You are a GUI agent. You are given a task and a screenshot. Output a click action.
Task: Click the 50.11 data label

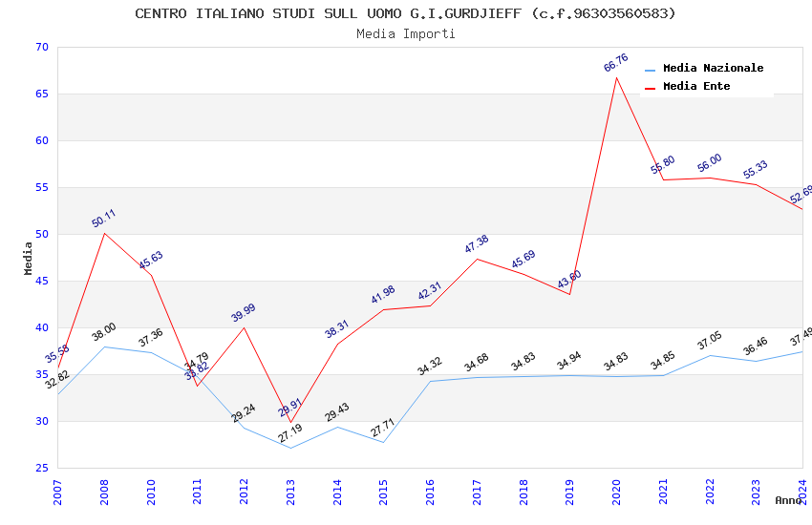click(x=103, y=219)
